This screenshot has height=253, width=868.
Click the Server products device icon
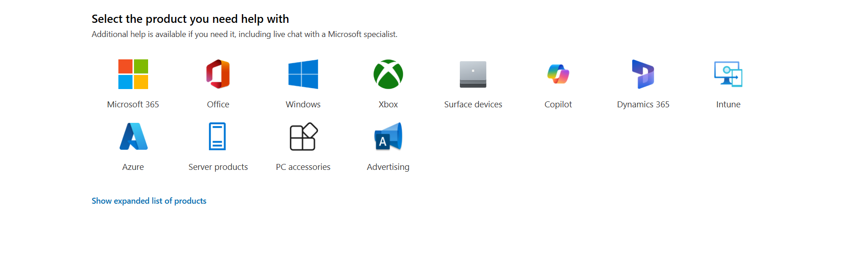click(218, 137)
